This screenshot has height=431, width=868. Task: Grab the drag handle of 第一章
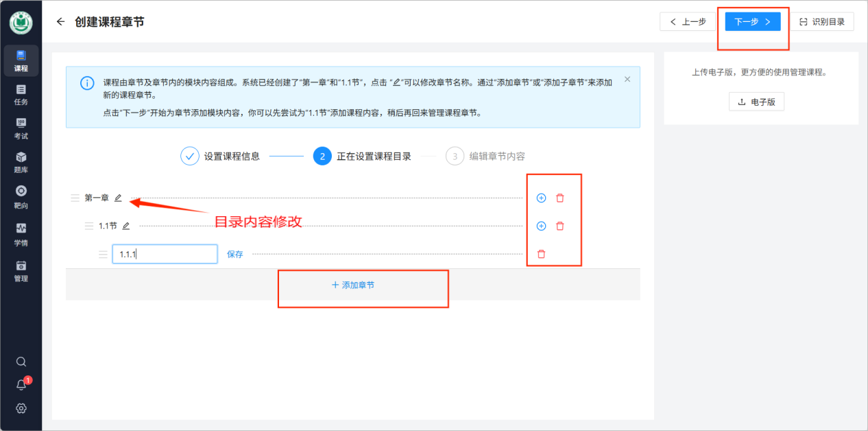pyautogui.click(x=75, y=198)
